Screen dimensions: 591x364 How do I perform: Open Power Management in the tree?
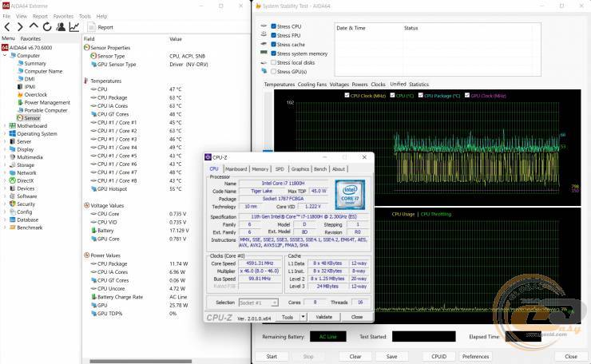point(44,102)
